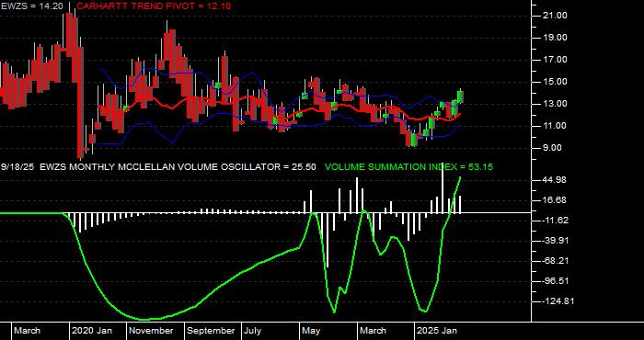Click the November timeline label

click(152, 331)
